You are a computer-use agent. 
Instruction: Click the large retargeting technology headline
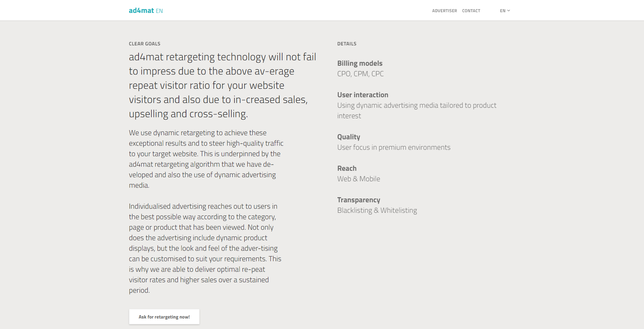coord(223,85)
